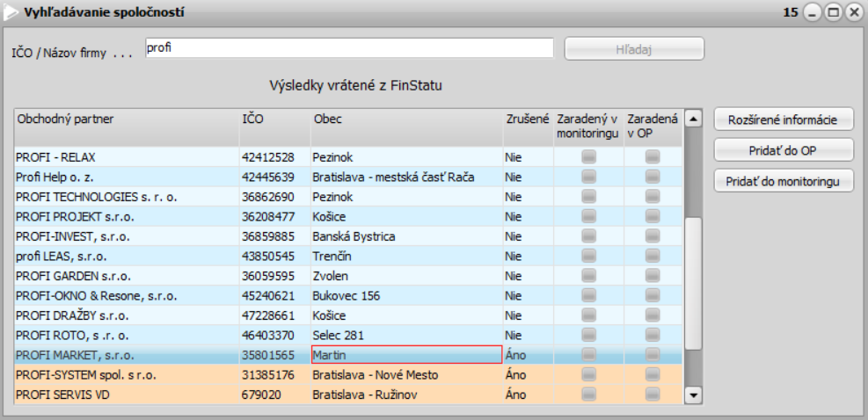Toggle OP checkbox for PROFI ROTO
Image resolution: width=868 pixels, height=420 pixels.
[653, 336]
